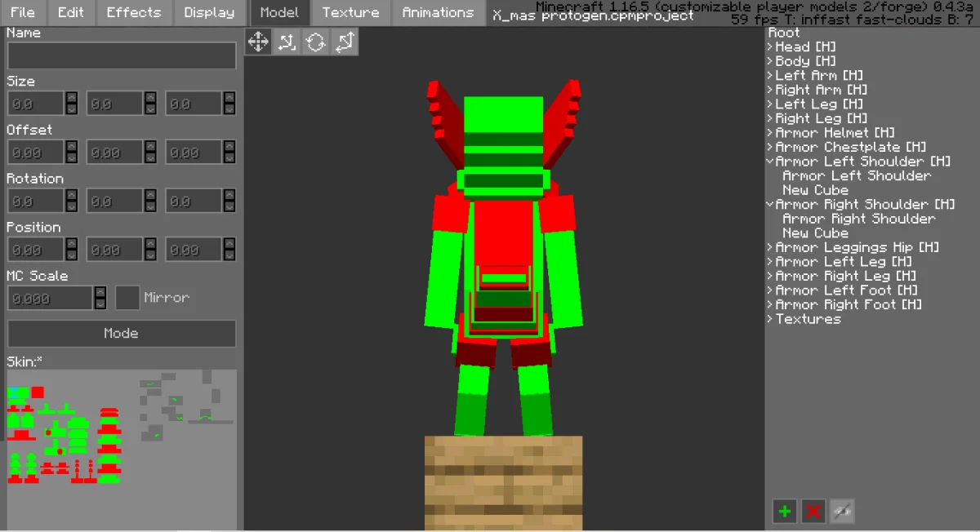Toggle the Mirror checkbox
This screenshot has width=980, height=532.
tap(127, 298)
